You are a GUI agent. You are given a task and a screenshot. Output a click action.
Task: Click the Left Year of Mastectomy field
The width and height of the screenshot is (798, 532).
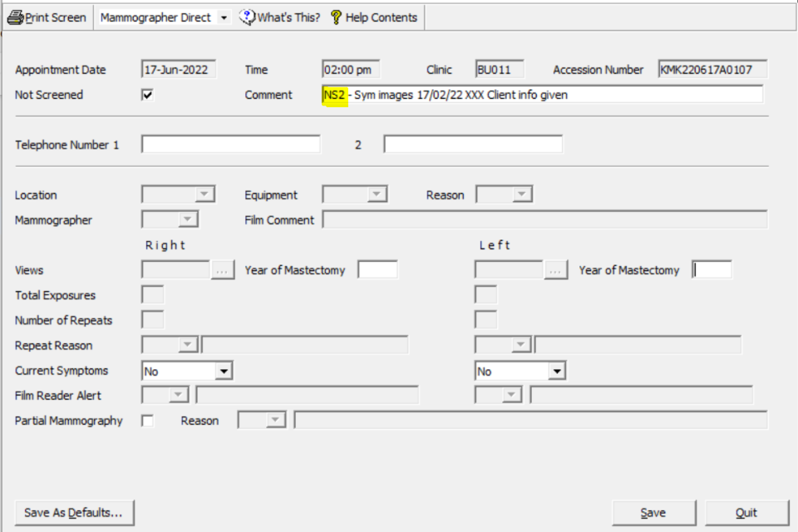tap(712, 270)
